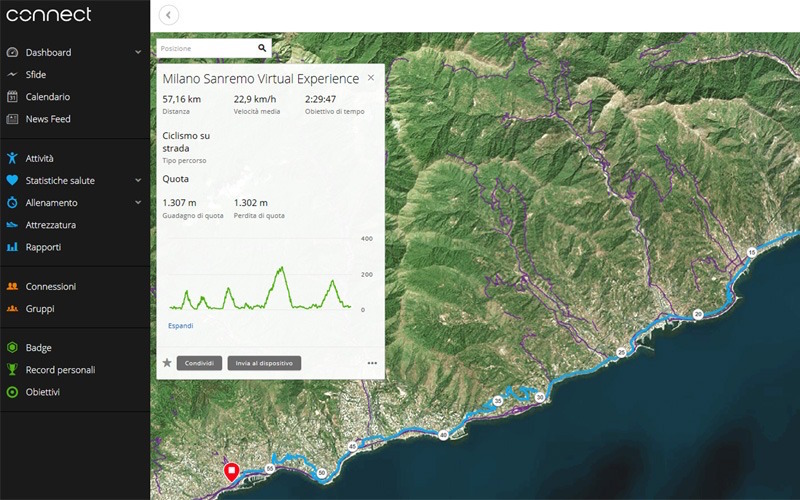Expand the Allenamento submenu chevron

(138, 203)
